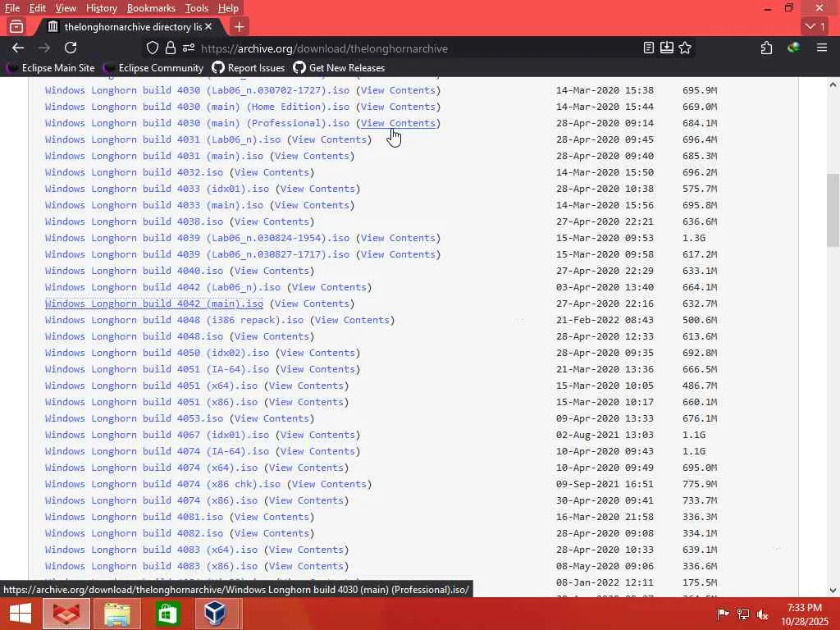View Contents of build 4038.iso
Viewport: 840px width, 630px height.
[272, 221]
